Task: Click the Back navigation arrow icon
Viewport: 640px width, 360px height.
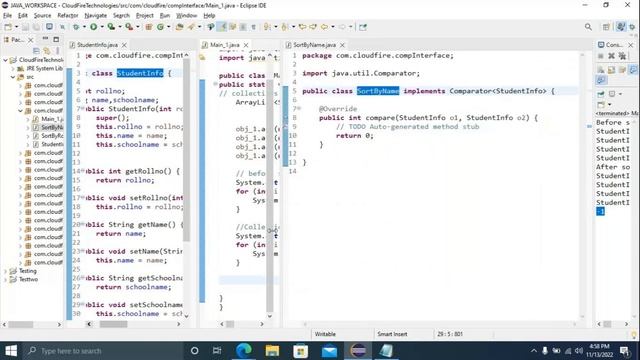Action: tap(324, 27)
